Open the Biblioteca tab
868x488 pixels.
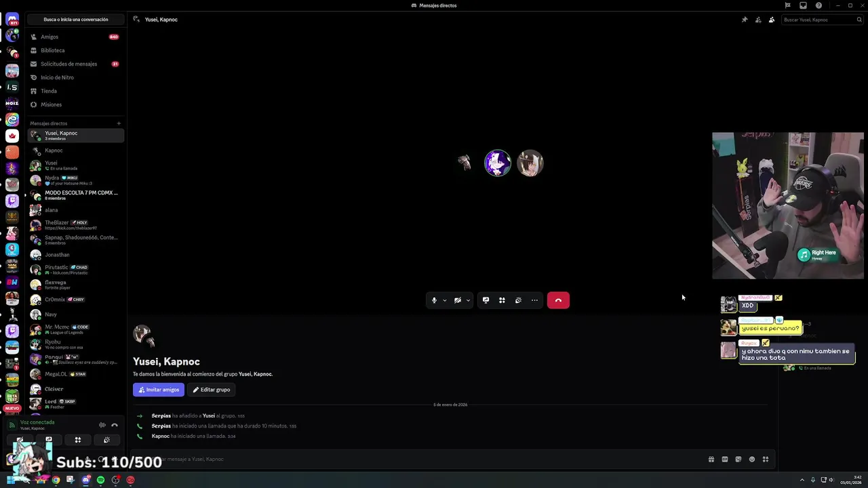pyautogui.click(x=75, y=50)
